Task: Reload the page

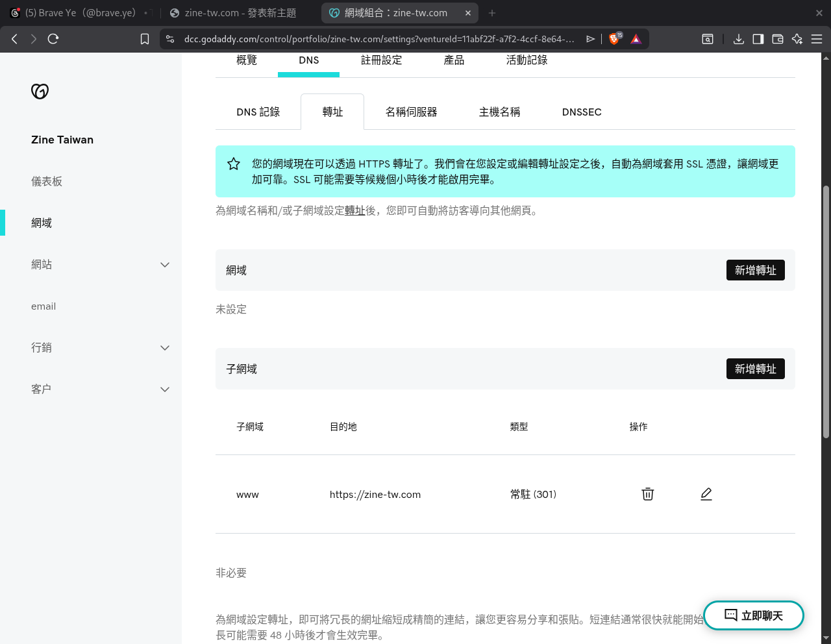Action: click(53, 38)
